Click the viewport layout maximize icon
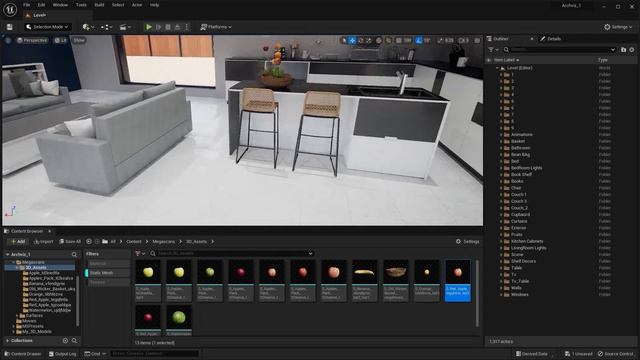The height and width of the screenshot is (360, 640). [x=477, y=40]
